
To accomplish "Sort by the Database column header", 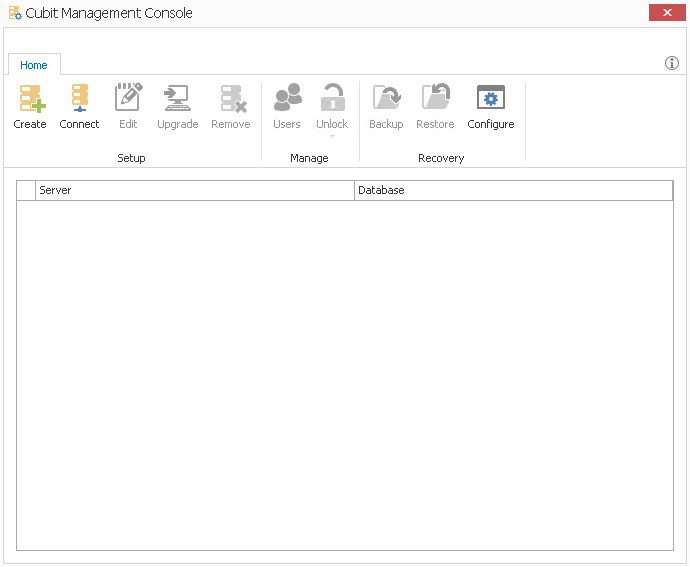I will coord(513,190).
